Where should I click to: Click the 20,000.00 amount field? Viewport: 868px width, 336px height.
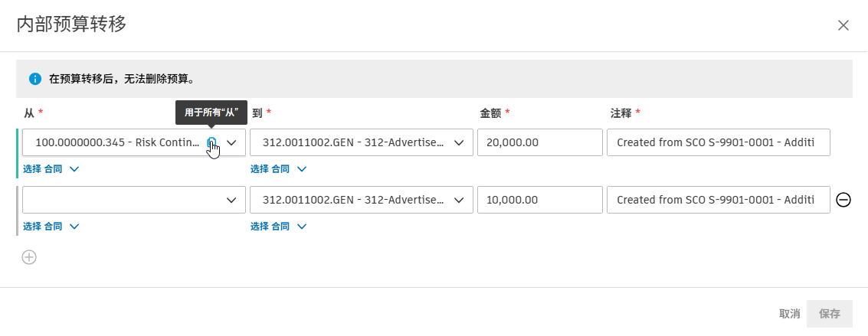click(539, 142)
